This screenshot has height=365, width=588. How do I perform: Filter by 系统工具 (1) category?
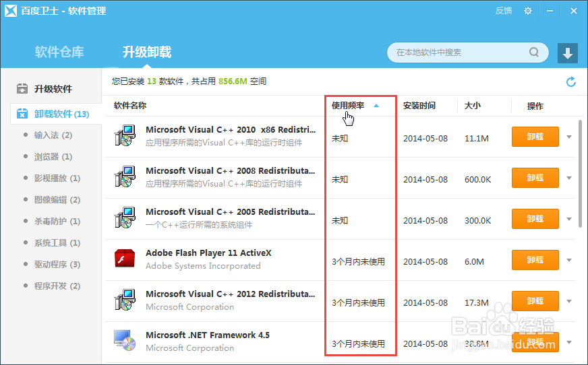tap(57, 243)
